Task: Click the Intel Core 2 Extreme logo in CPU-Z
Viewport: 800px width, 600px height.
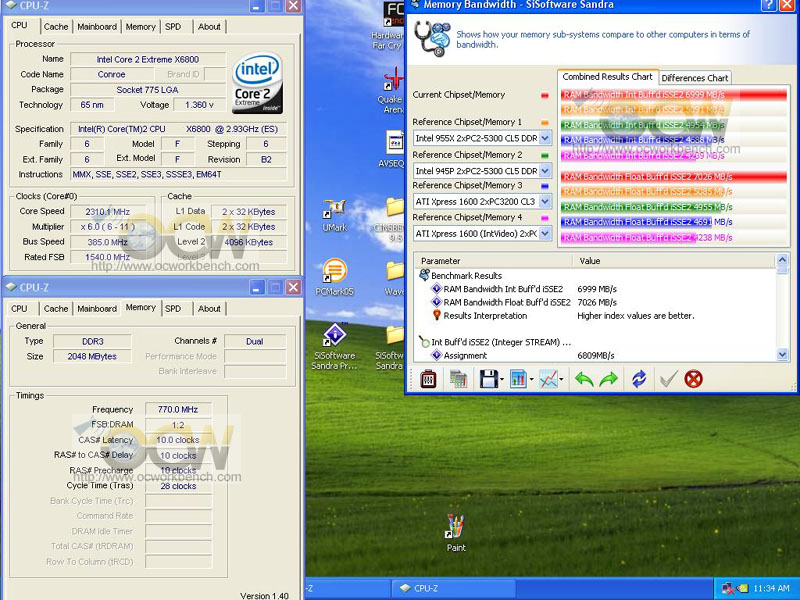Action: [x=258, y=83]
